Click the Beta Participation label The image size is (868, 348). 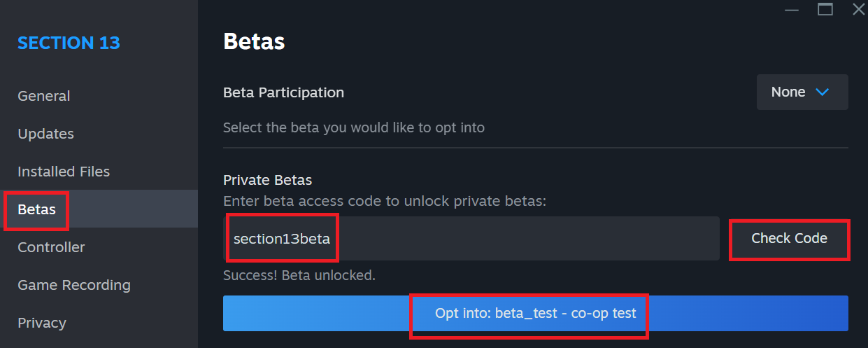pos(283,92)
